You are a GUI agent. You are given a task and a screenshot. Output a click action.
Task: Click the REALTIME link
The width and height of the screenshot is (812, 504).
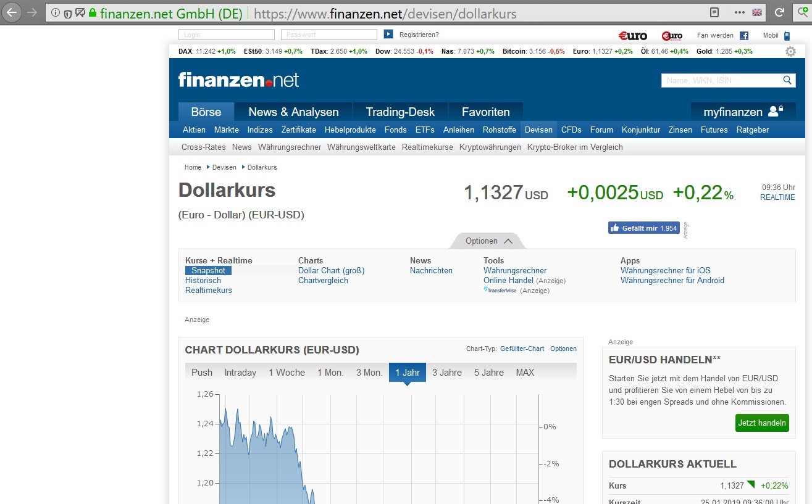click(x=777, y=197)
